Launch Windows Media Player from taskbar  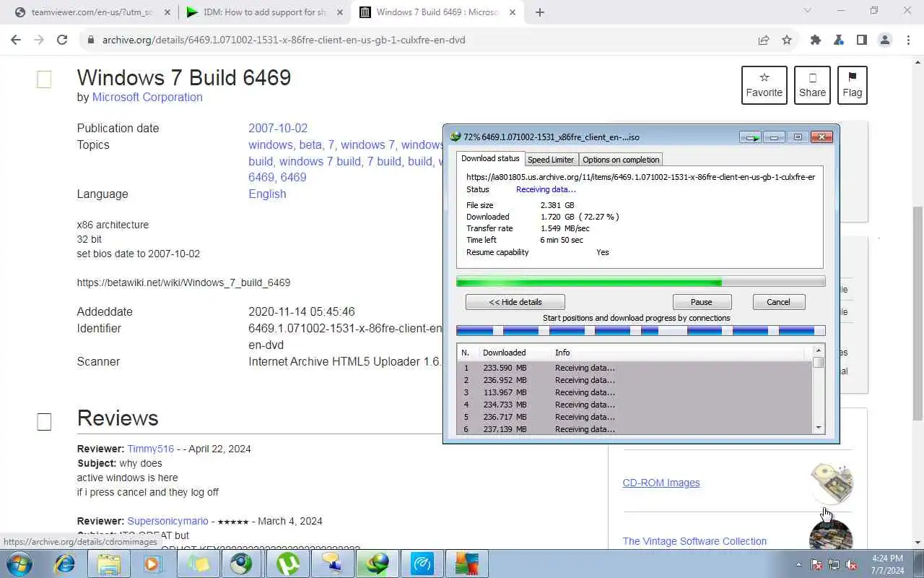point(153,564)
